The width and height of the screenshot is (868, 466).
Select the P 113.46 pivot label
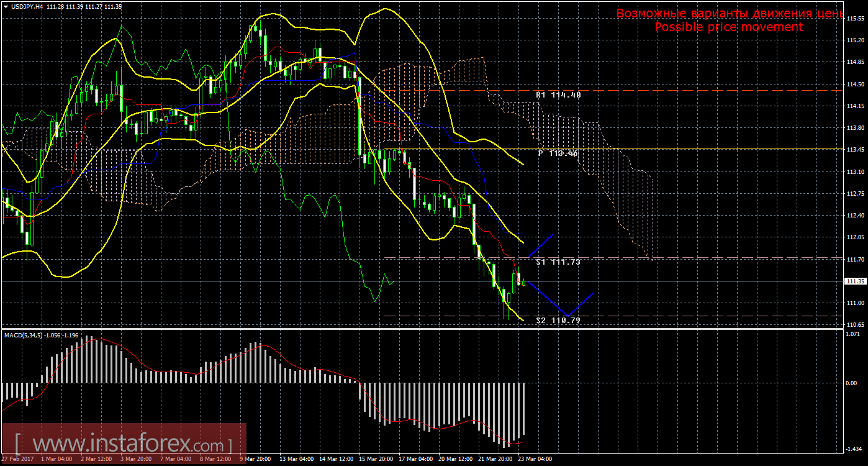pyautogui.click(x=558, y=153)
